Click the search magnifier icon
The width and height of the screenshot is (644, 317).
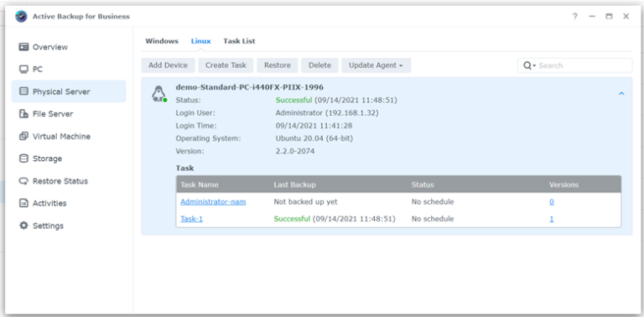click(527, 65)
